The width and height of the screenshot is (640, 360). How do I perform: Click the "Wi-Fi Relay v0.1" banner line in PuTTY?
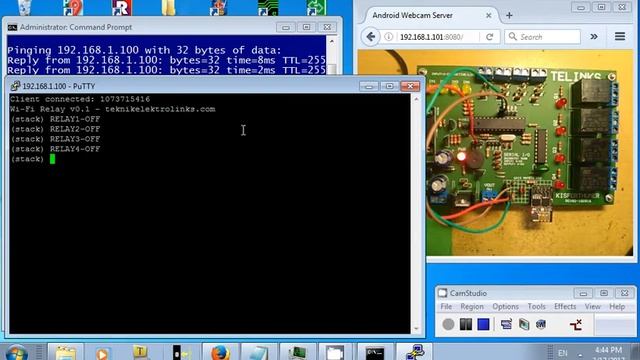113,109
